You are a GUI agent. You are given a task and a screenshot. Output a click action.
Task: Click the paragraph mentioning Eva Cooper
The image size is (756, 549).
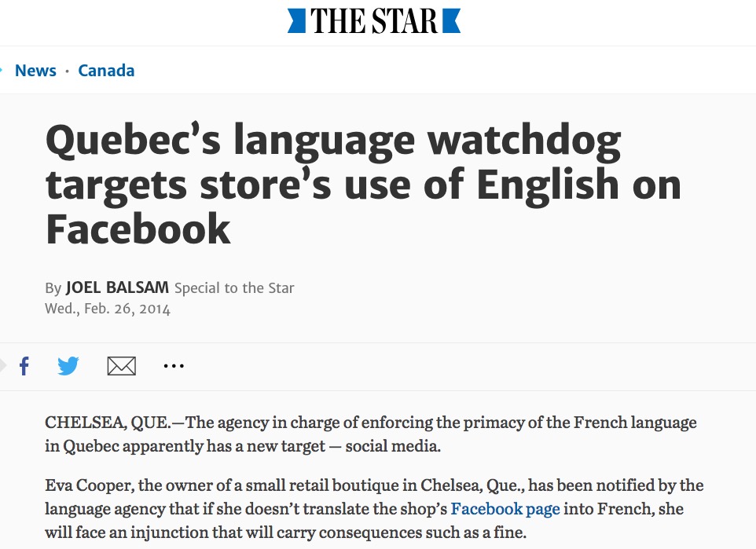point(374,509)
